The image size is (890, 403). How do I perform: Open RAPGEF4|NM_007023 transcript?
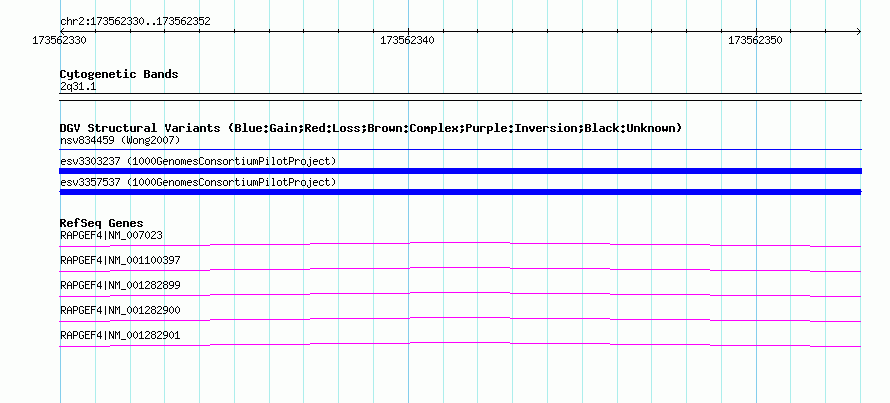click(x=112, y=235)
